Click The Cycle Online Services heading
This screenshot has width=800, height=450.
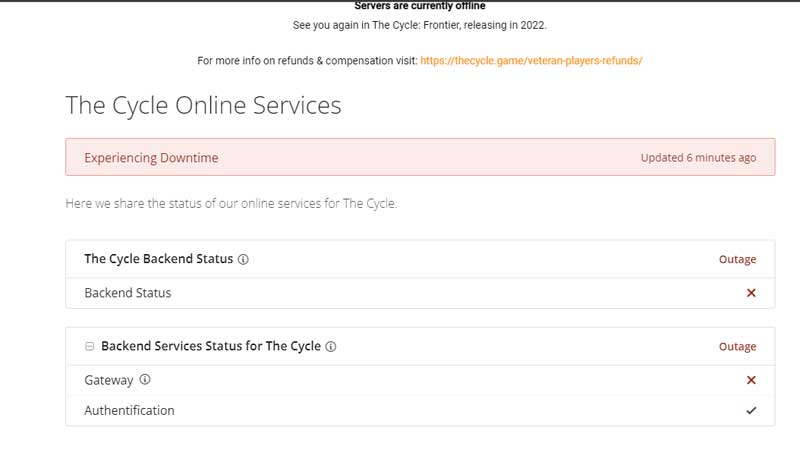click(203, 105)
